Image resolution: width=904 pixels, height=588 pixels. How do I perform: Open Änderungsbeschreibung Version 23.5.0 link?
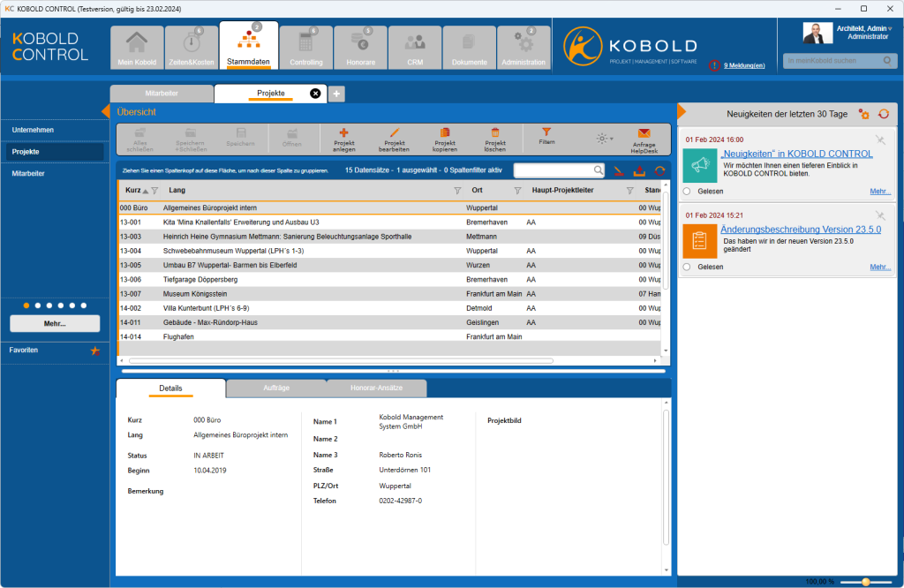[801, 230]
